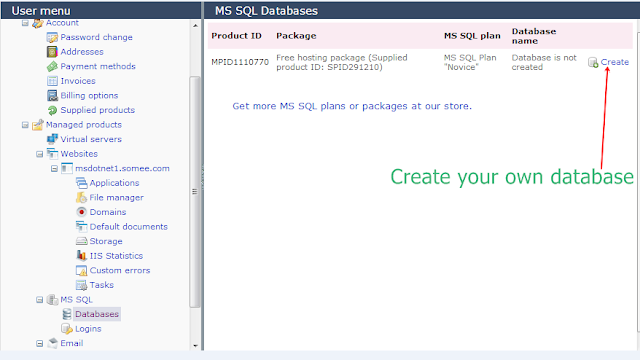640x360 pixels.
Task: Click the Email envelope icon
Action: tap(52, 343)
